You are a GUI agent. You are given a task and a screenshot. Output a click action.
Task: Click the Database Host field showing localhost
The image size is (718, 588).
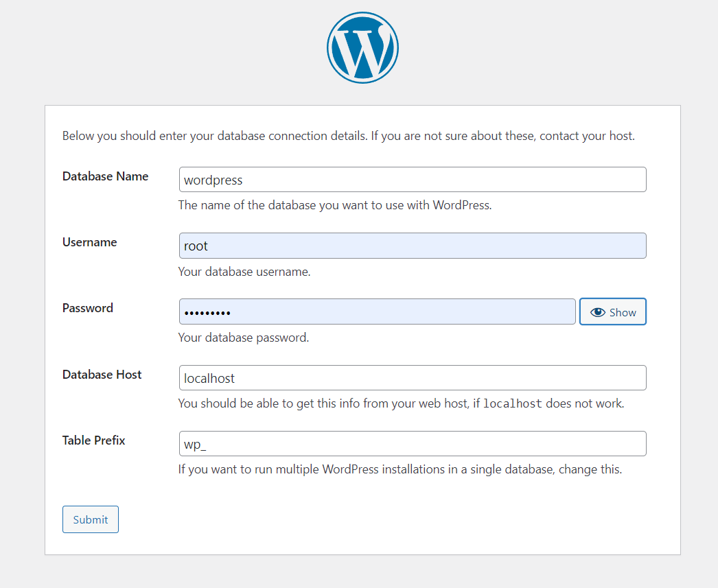pyautogui.click(x=412, y=377)
